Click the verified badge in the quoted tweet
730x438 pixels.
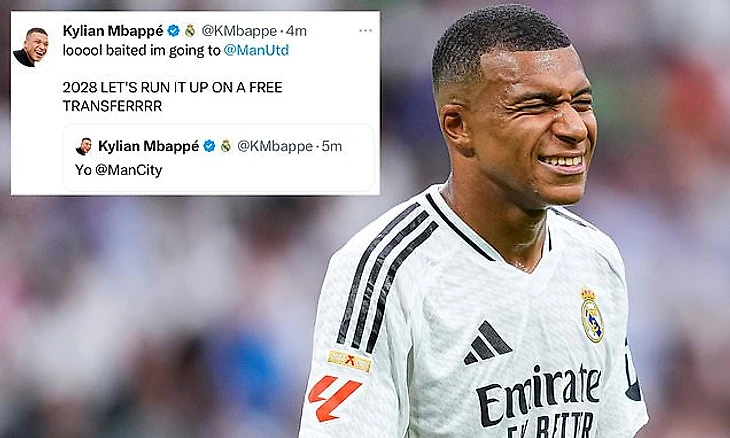209,146
